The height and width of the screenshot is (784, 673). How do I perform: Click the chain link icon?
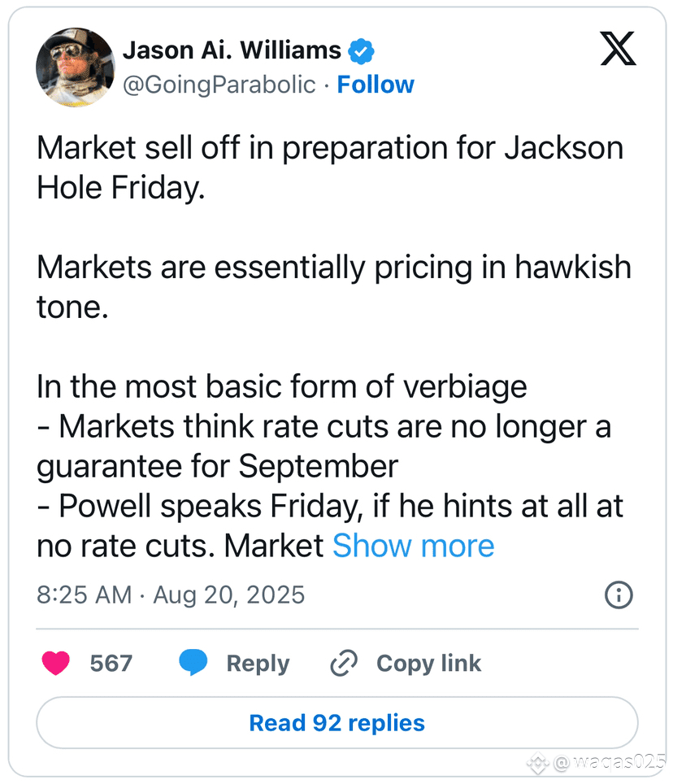[x=344, y=664]
